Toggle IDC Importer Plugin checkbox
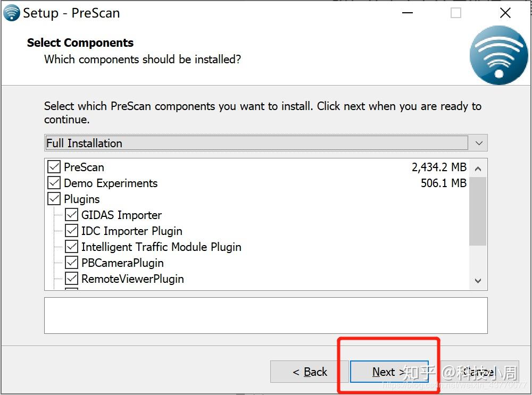 [x=71, y=231]
